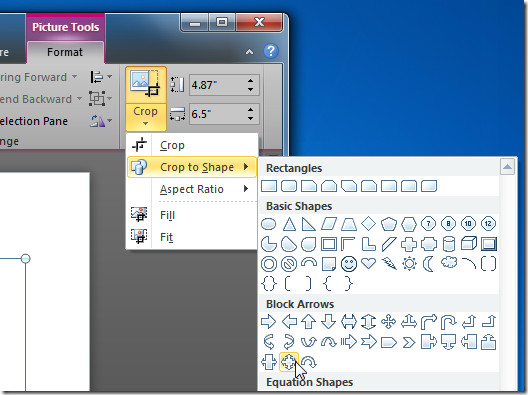Choose the Isosceles Triangle shape
The width and height of the screenshot is (528, 395).
click(x=289, y=224)
